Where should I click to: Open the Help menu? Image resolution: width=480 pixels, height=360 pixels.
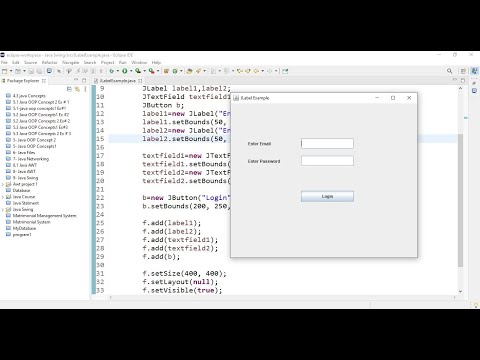(156, 62)
